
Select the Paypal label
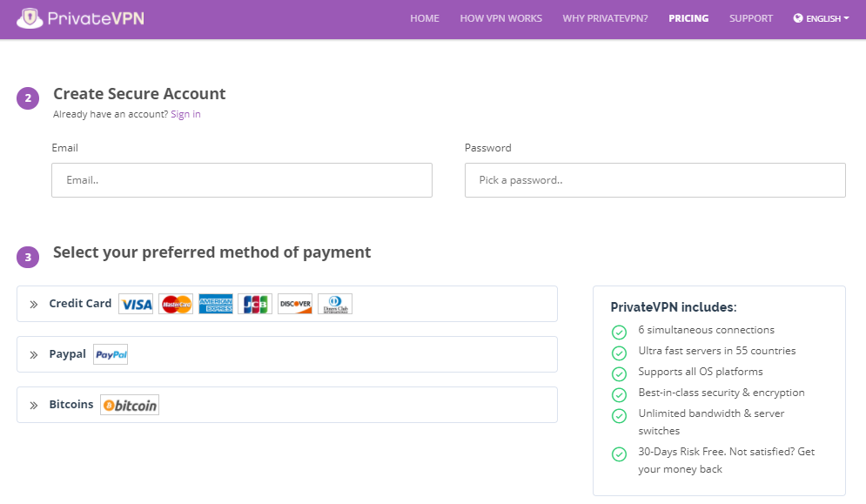pos(67,354)
